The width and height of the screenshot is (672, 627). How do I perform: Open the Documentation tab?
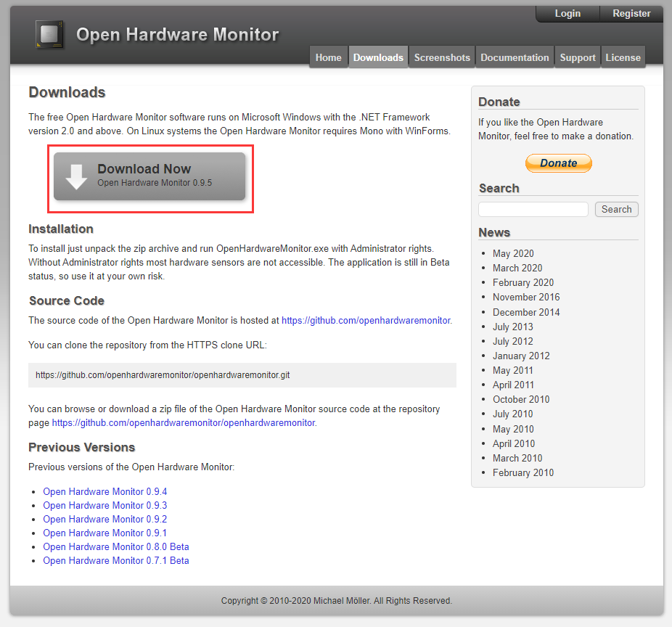515,57
